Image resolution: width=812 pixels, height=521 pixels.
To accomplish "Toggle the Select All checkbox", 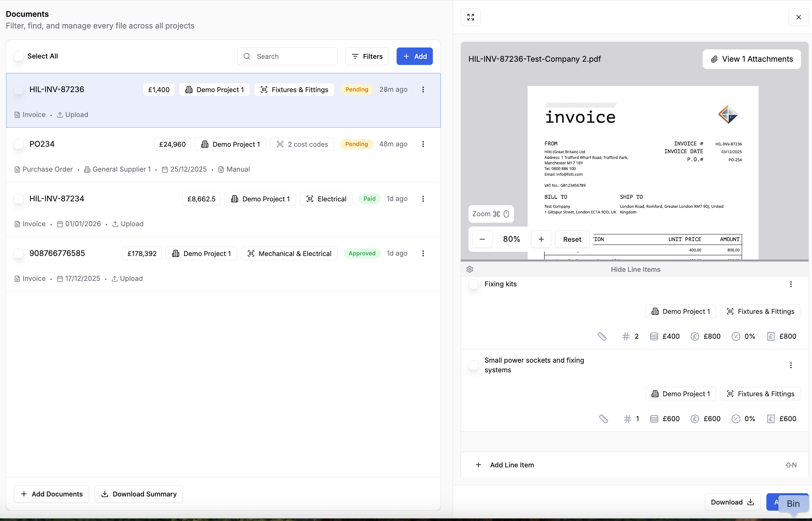I will pos(19,56).
